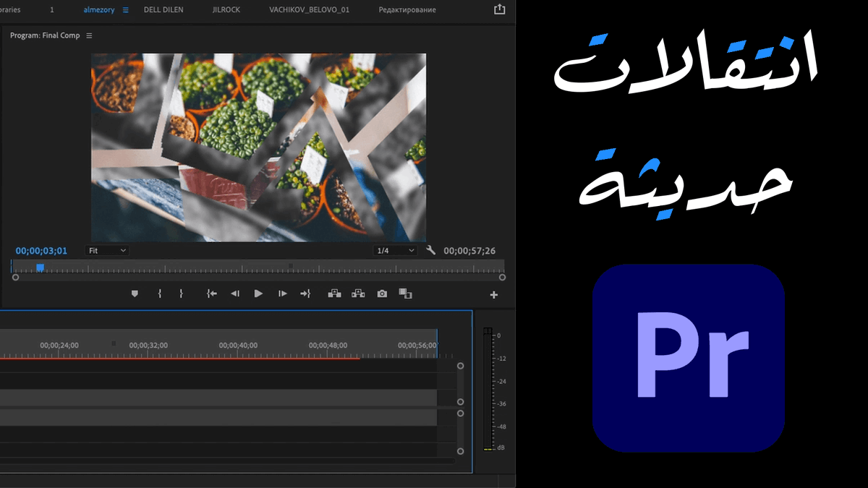The height and width of the screenshot is (488, 868).
Task: Click the duration timecode 00;00;57;26
Action: tap(469, 251)
